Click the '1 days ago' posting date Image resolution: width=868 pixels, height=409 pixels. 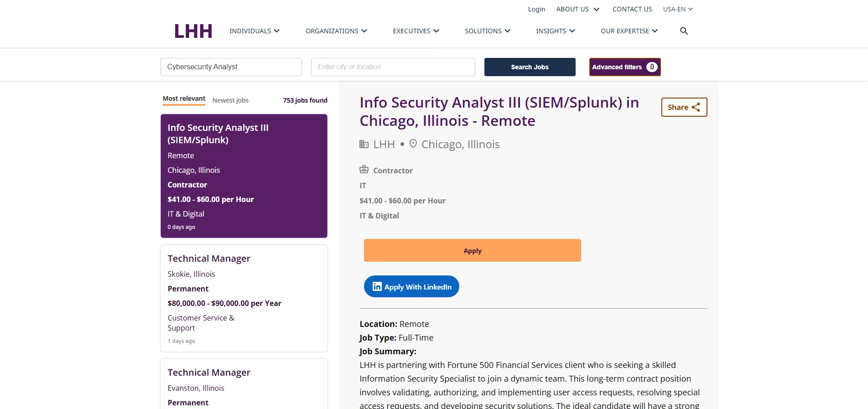click(182, 341)
